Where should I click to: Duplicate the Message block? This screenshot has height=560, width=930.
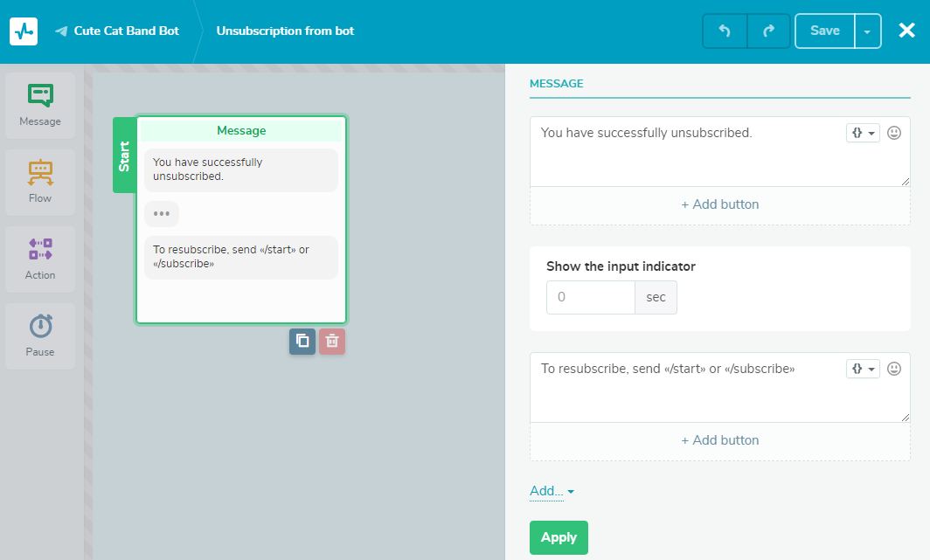(302, 342)
